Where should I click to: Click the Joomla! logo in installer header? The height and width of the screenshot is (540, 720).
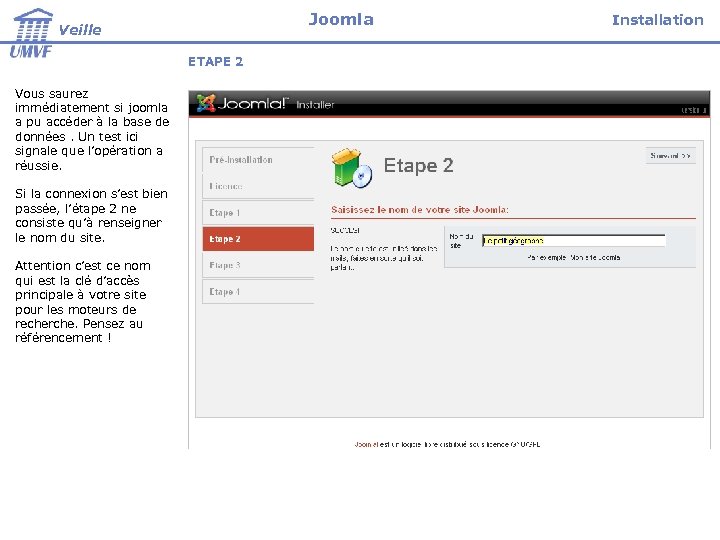pyautogui.click(x=242, y=104)
